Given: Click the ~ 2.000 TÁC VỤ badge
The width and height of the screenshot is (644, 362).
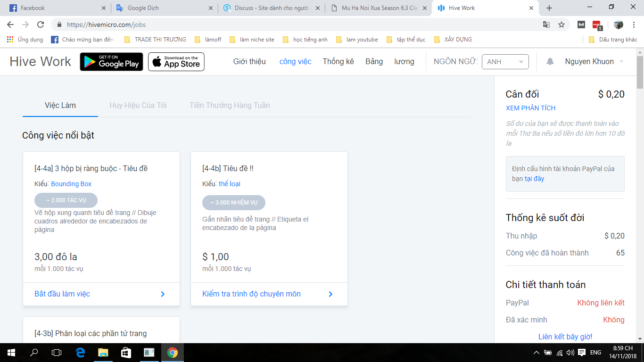Looking at the screenshot, I should pos(66,200).
